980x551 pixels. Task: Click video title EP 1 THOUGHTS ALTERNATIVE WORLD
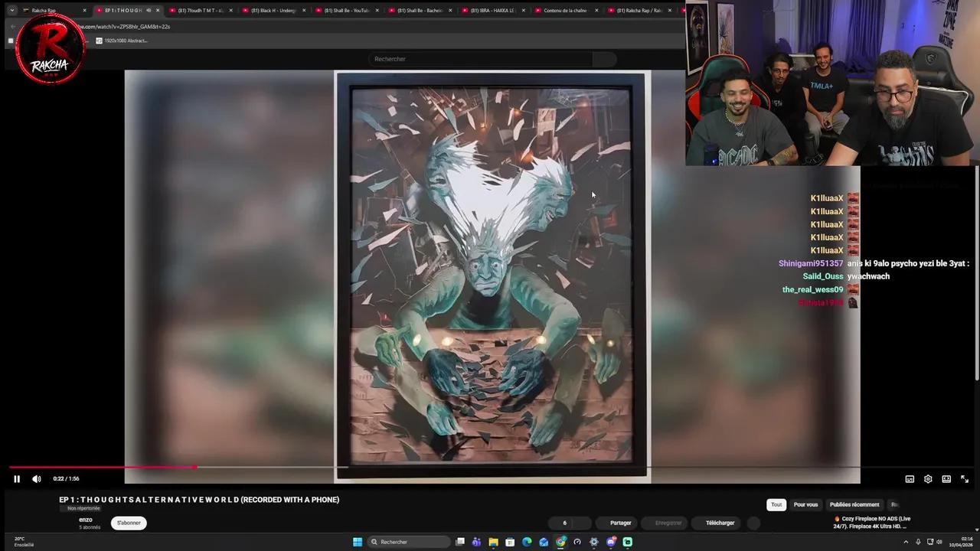click(199, 500)
